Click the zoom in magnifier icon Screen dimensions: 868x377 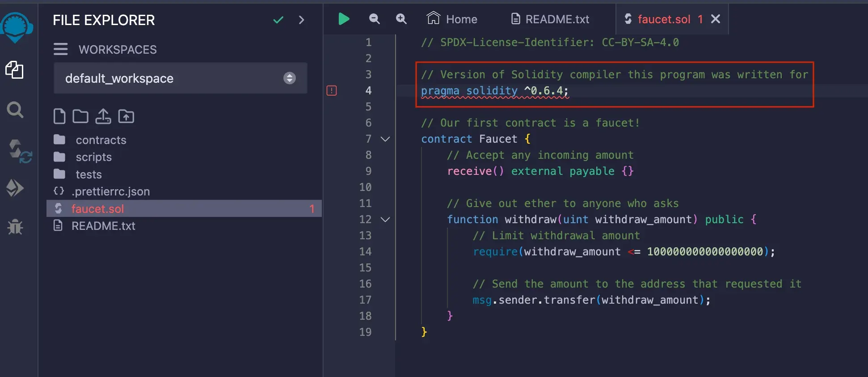pos(401,19)
